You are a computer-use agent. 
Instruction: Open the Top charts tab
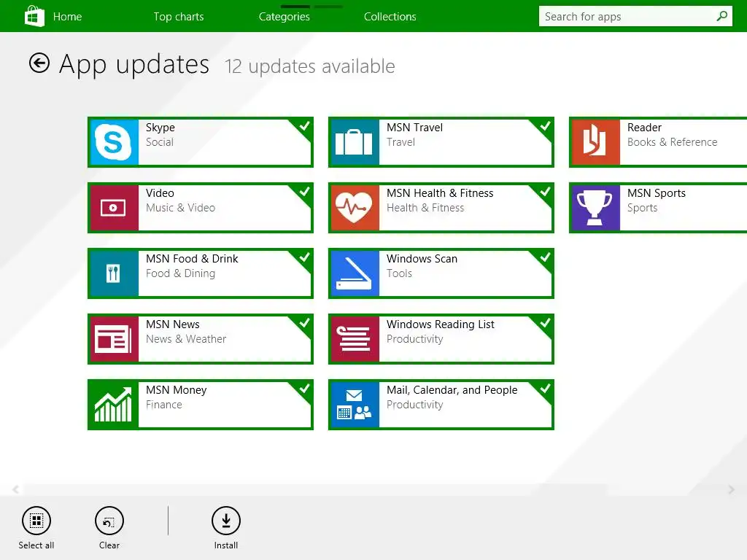point(179,17)
